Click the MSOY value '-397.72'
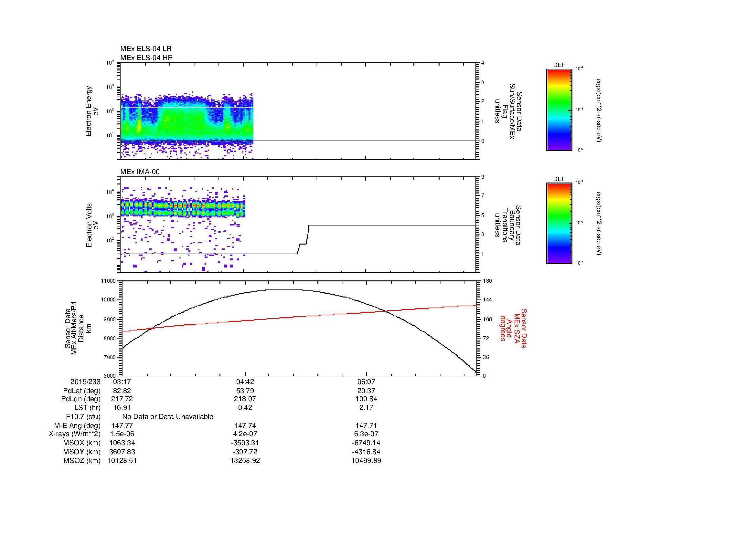Image resolution: width=756 pixels, height=534 pixels. coord(245,452)
